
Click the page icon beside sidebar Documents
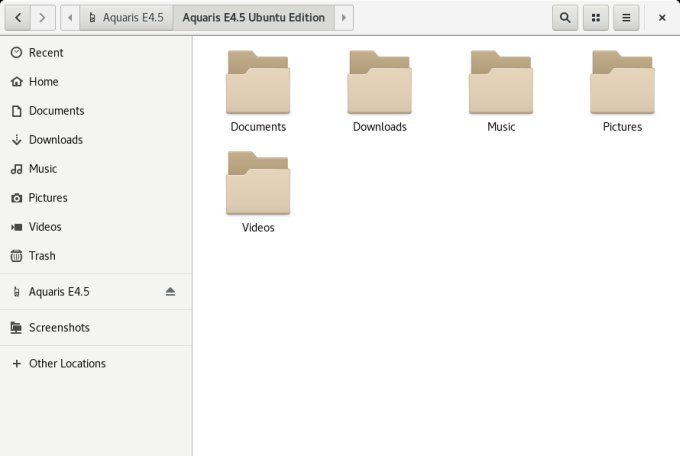16,111
